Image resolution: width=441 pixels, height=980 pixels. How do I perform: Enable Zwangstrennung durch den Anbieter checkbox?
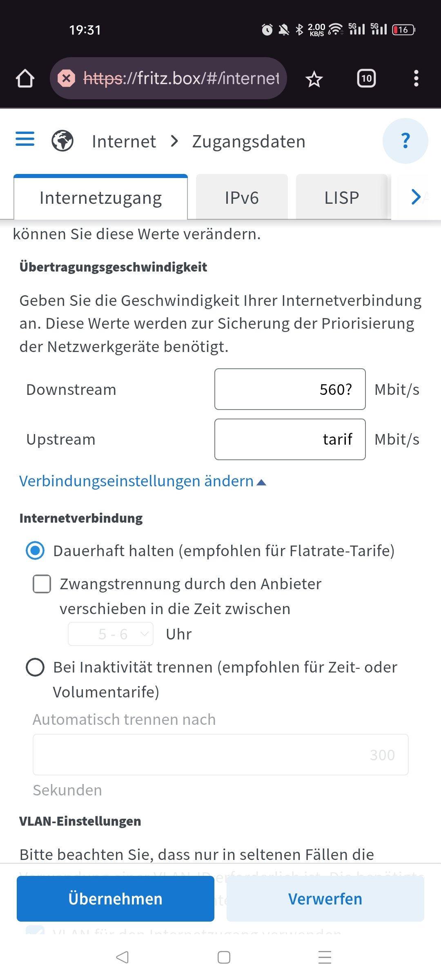click(x=42, y=584)
